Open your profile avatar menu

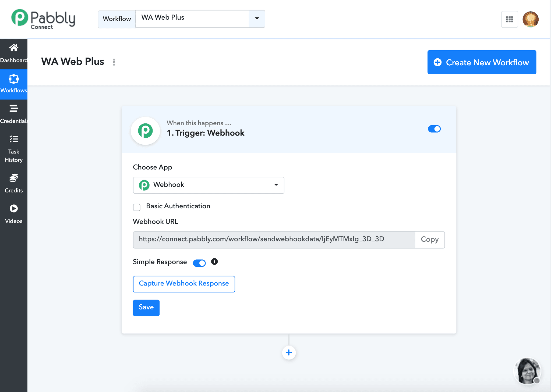click(x=530, y=19)
